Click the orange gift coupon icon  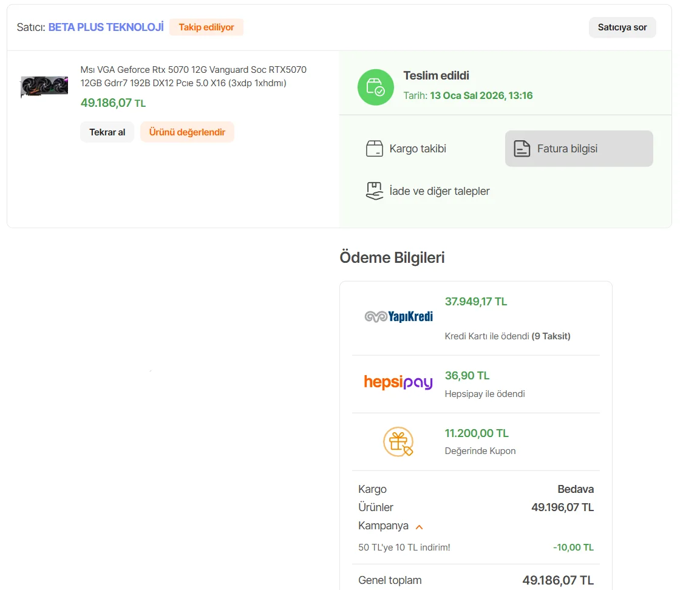(x=398, y=442)
